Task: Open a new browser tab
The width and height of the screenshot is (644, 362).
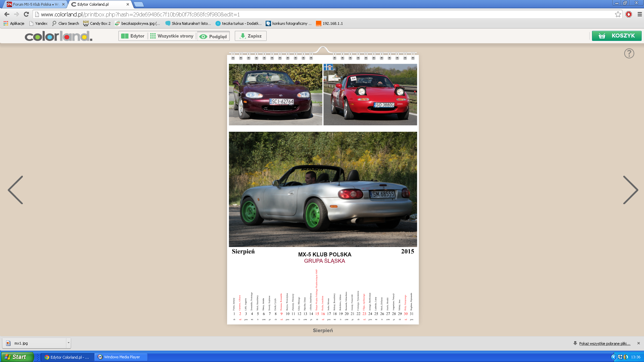Action: coord(139,4)
